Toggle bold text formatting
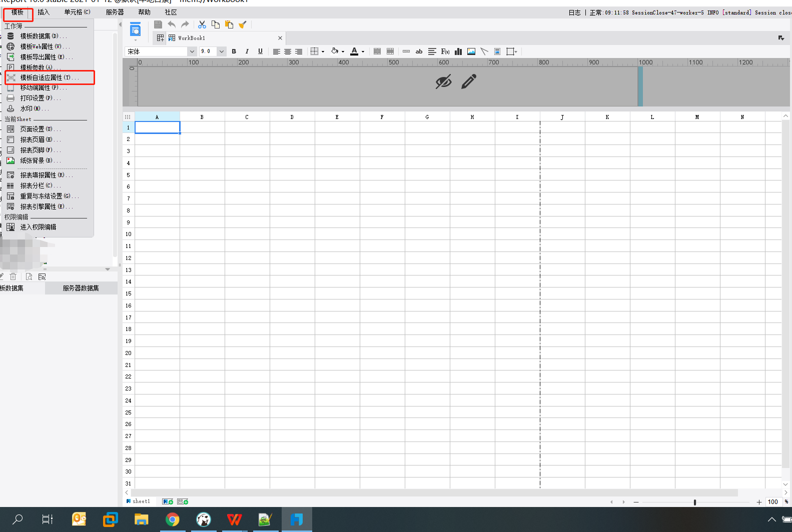 tap(234, 51)
